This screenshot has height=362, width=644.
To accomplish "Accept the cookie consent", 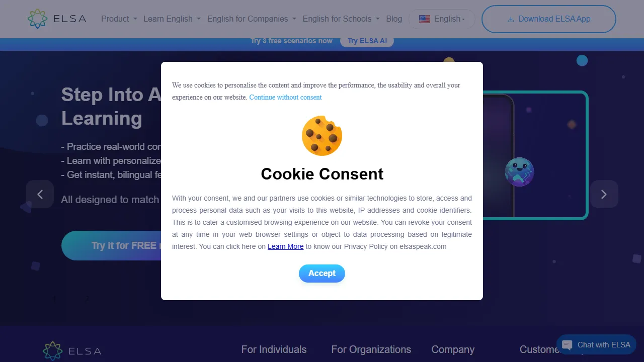I will (322, 274).
